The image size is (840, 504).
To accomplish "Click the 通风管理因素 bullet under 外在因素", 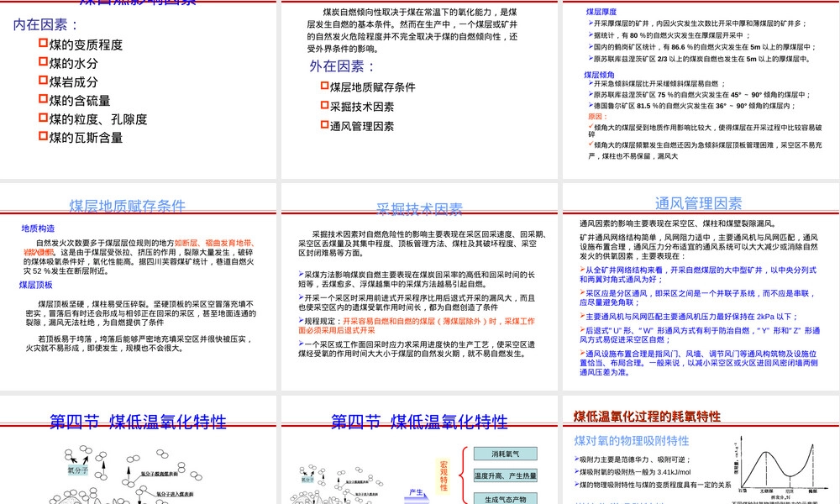I will pos(361,126).
